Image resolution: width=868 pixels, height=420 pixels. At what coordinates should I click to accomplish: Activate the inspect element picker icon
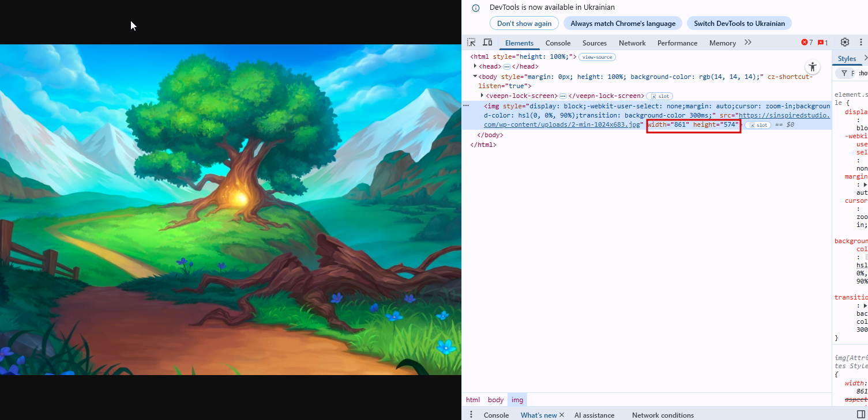472,43
